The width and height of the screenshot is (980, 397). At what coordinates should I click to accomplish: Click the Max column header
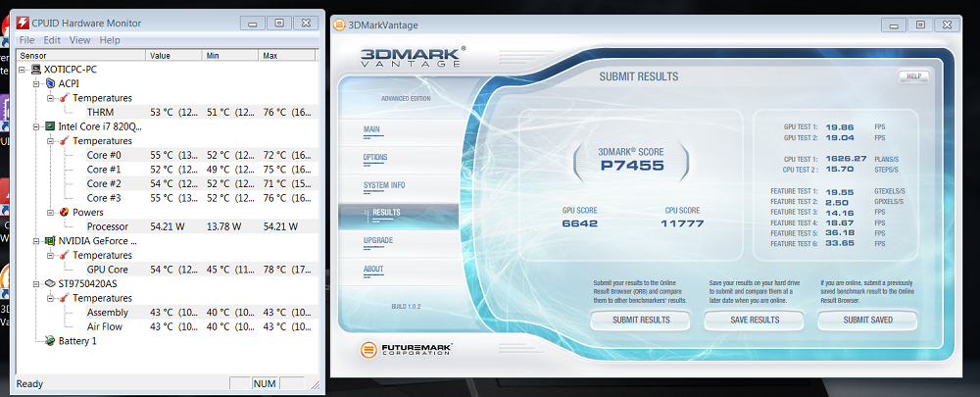pyautogui.click(x=287, y=56)
